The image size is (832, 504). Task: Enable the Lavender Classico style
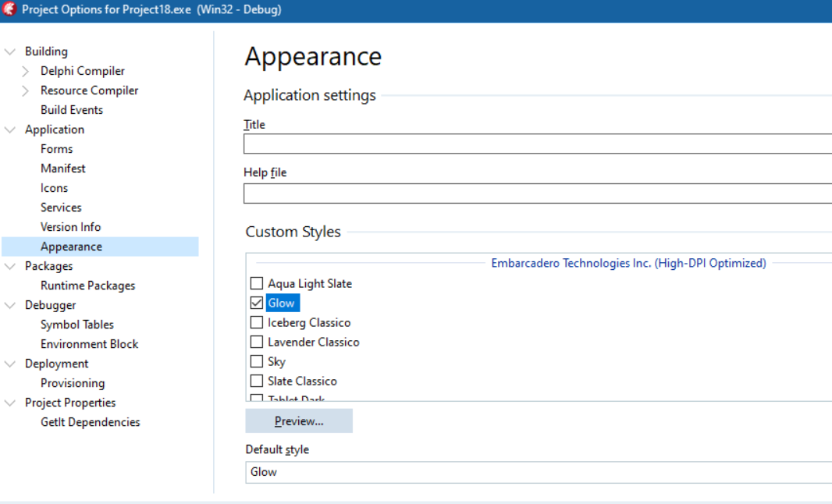click(257, 343)
